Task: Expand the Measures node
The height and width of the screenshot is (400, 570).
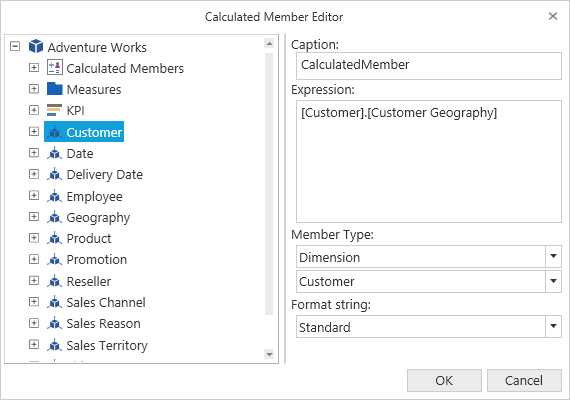Action: click(x=34, y=89)
